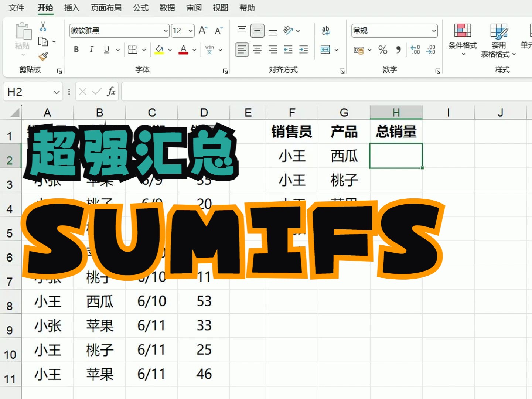This screenshot has width=532, height=399.
Task: Open the font name dropdown
Action: coord(165,31)
